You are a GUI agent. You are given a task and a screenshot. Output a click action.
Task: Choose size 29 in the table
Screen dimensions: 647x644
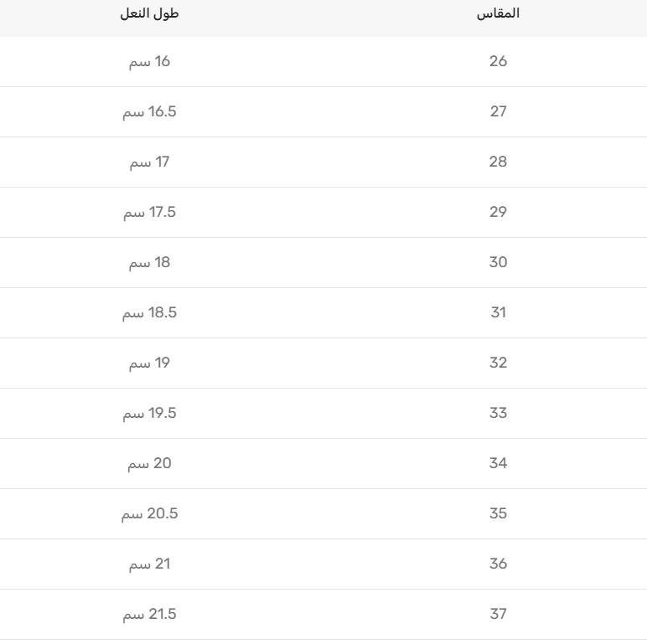point(498,212)
